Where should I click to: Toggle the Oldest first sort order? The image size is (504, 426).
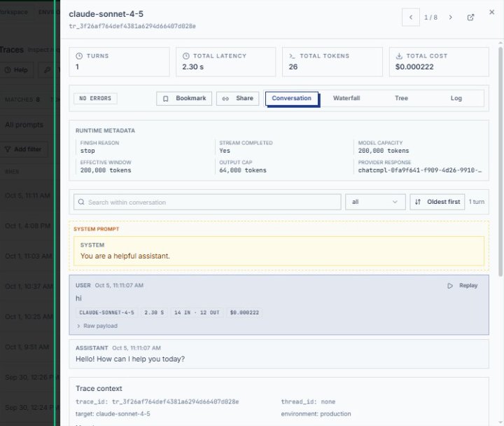click(x=437, y=202)
